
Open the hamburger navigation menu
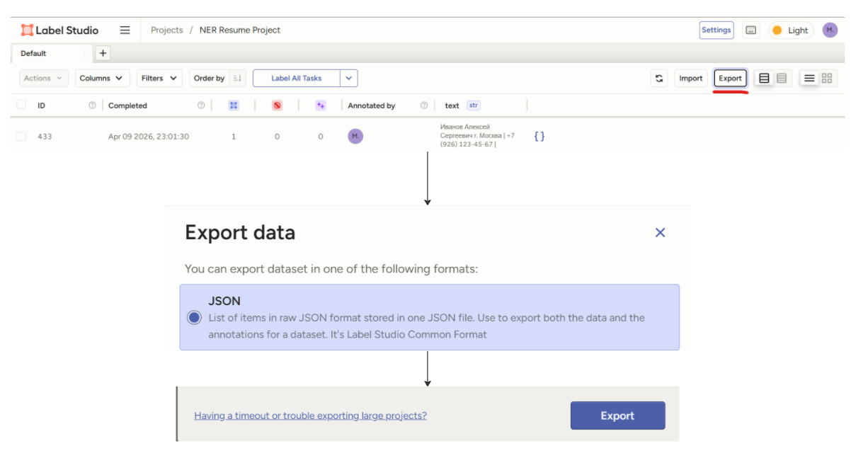coord(125,30)
